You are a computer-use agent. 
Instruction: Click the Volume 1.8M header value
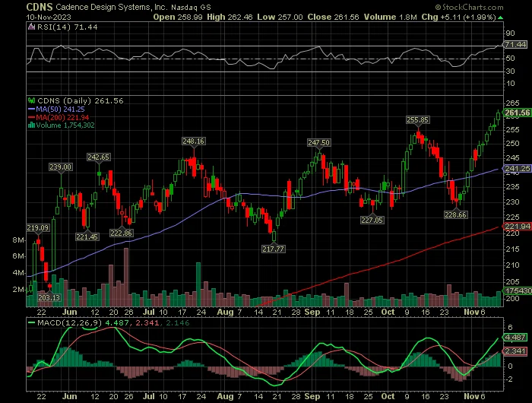(x=390, y=17)
